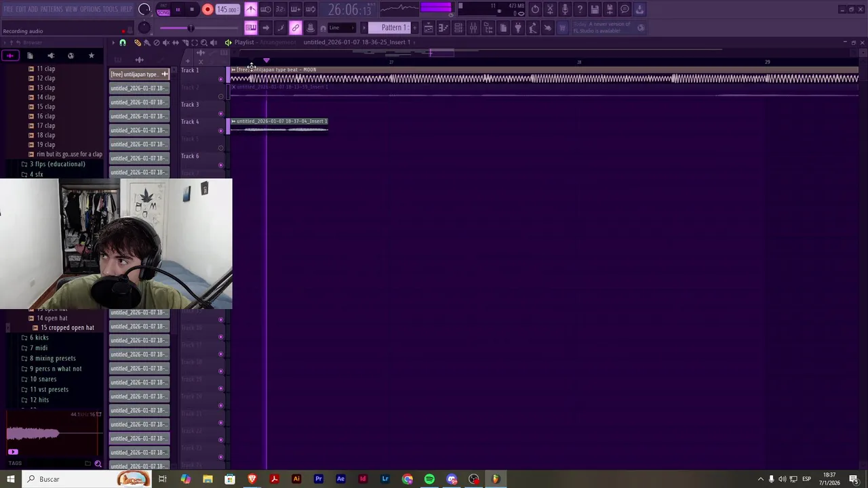This screenshot has height=488, width=868.
Task: Open the shopping cart content library
Action: [562, 28]
